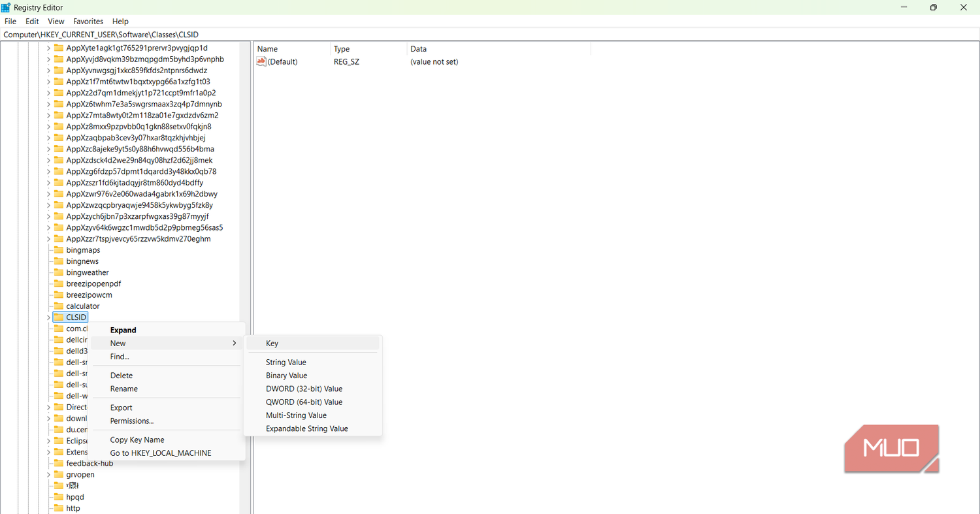
Task: Select the AppXzszr1fd6kjtadqyjr8tm860dyd4bdffy key
Action: click(x=135, y=182)
